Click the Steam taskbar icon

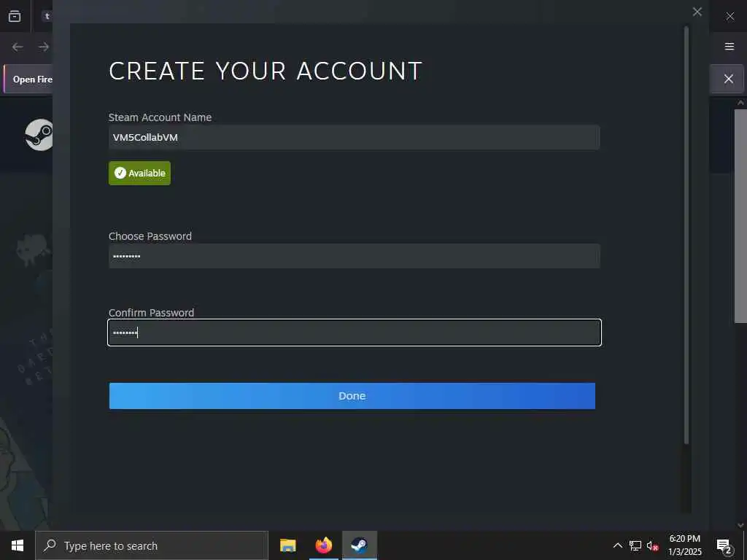click(359, 545)
